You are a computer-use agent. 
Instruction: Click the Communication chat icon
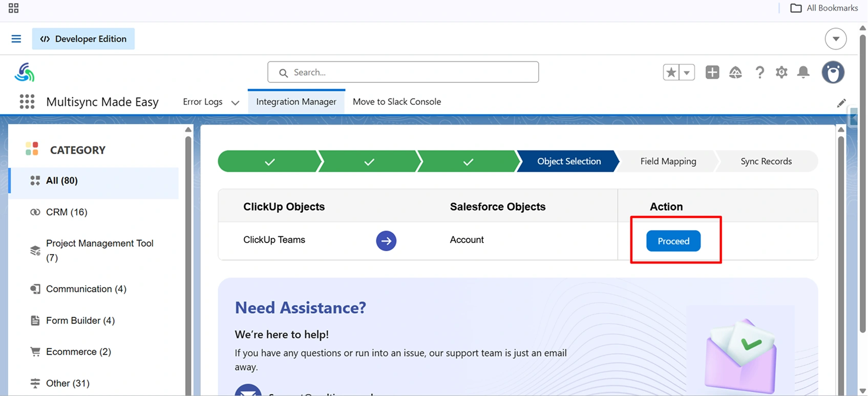(35, 289)
